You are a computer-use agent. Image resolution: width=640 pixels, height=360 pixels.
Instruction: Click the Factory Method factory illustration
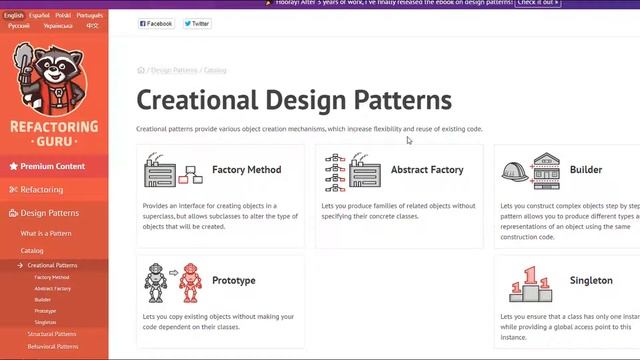click(173, 170)
